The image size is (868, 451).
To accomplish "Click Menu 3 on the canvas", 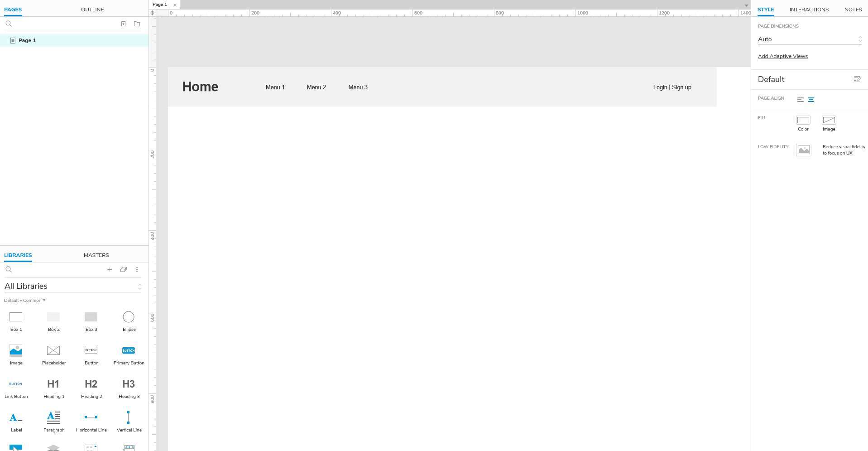I will click(358, 87).
